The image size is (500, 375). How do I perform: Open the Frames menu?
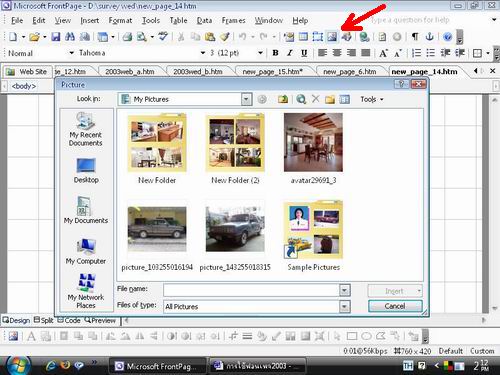233,21
